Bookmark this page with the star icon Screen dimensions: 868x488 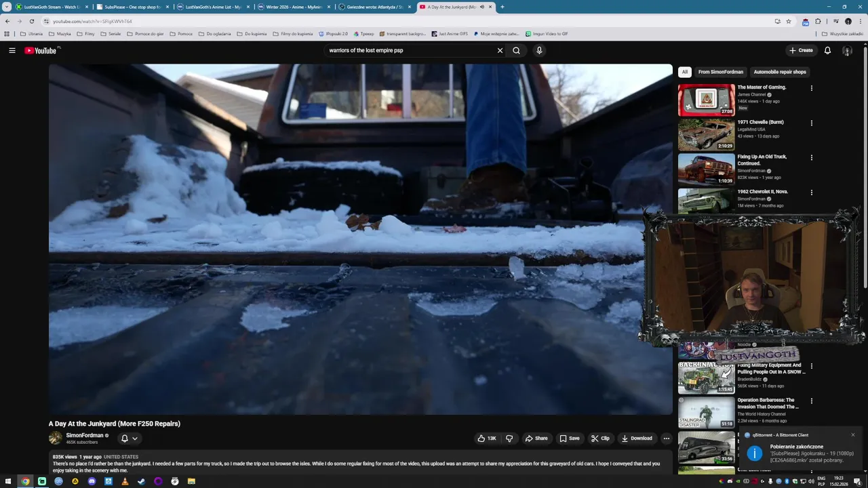click(788, 21)
